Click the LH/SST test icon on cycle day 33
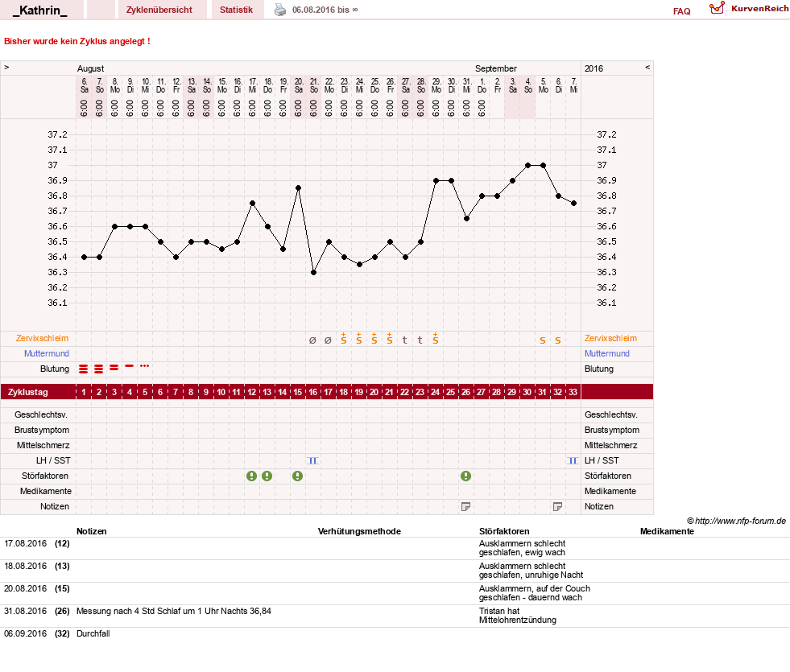This screenshot has width=790, height=672. click(x=573, y=460)
